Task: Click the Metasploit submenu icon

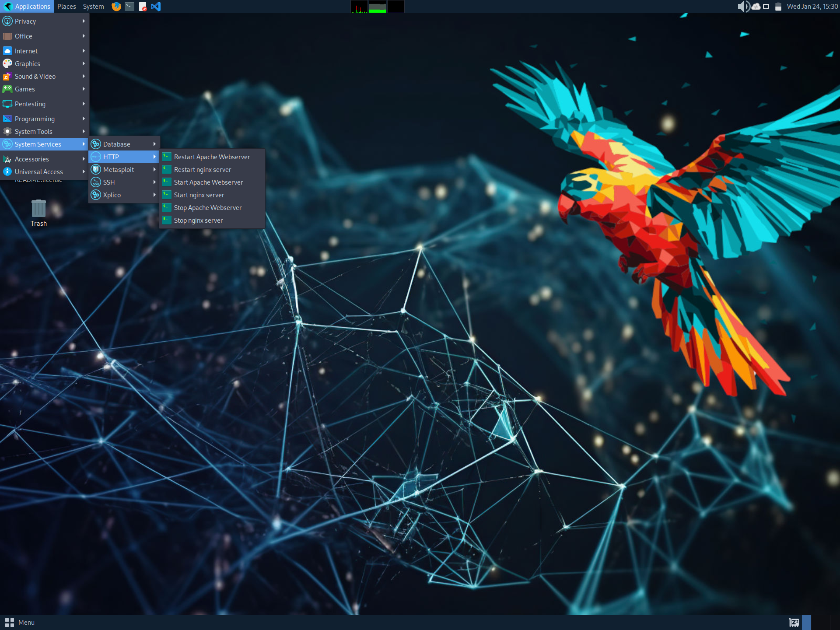Action: pos(96,169)
